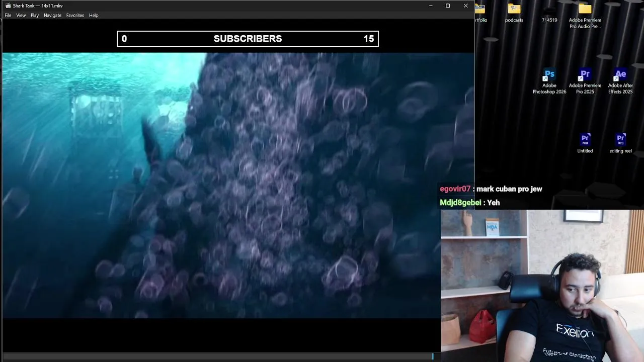Open the Navigate menu
This screenshot has width=644, height=362.
point(52,16)
